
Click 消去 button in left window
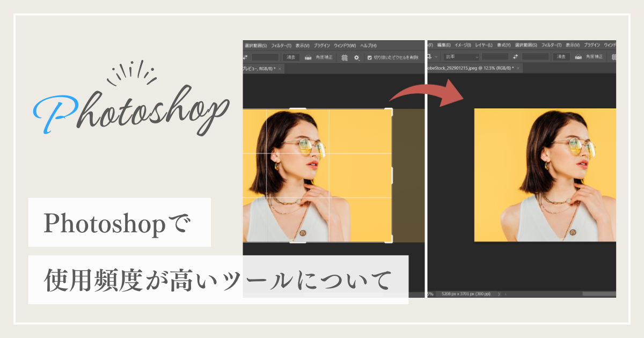point(291,57)
